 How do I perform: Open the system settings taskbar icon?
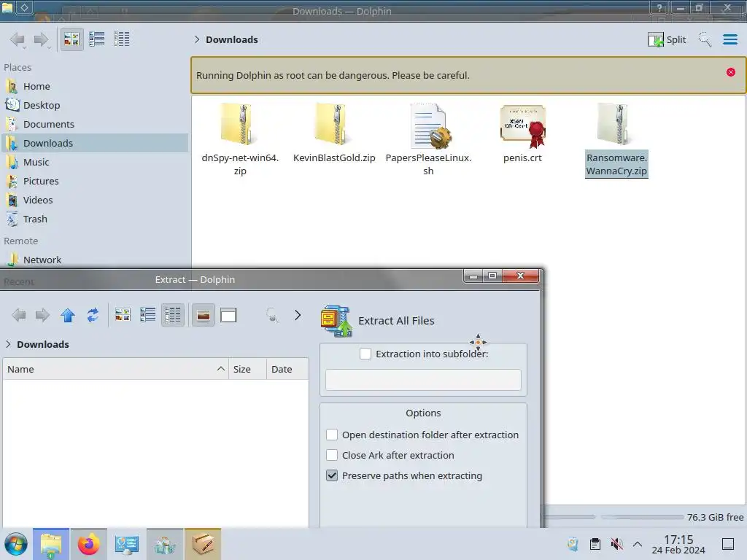(127, 544)
